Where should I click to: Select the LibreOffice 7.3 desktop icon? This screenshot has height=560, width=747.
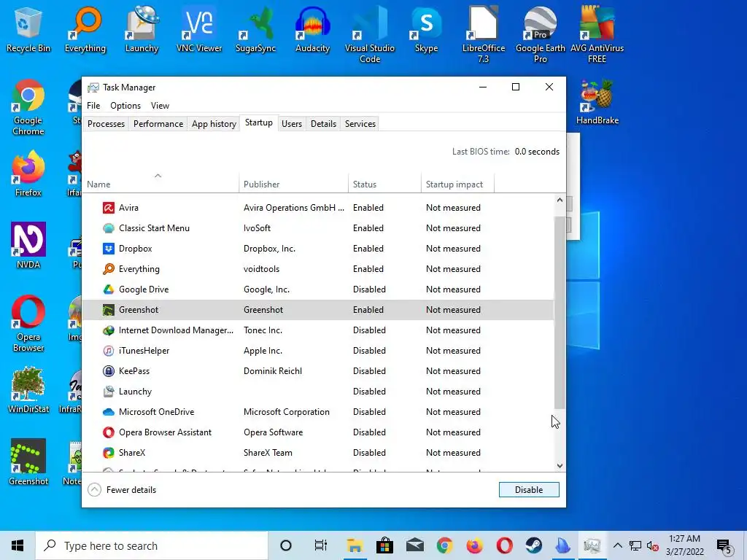[x=484, y=34]
